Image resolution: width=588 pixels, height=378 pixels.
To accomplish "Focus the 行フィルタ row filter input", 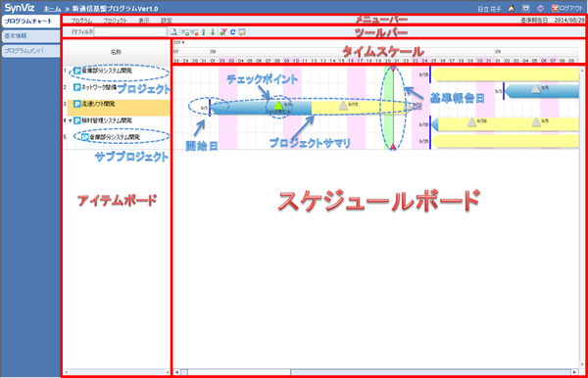I will click(x=130, y=32).
